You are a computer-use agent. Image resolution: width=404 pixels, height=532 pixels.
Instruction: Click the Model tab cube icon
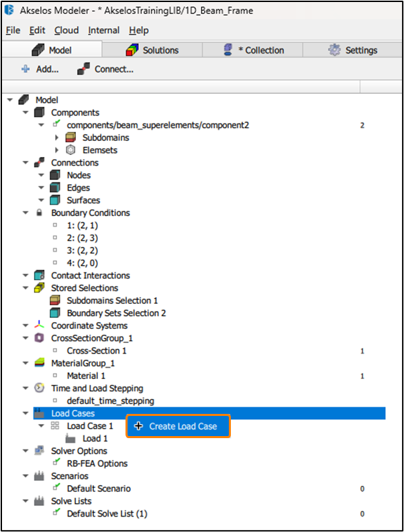click(x=38, y=50)
